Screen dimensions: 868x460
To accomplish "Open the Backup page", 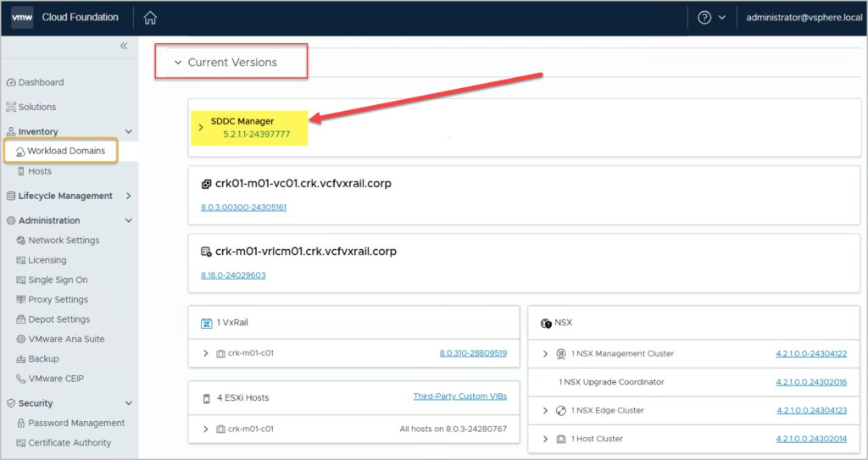I will coord(43,358).
